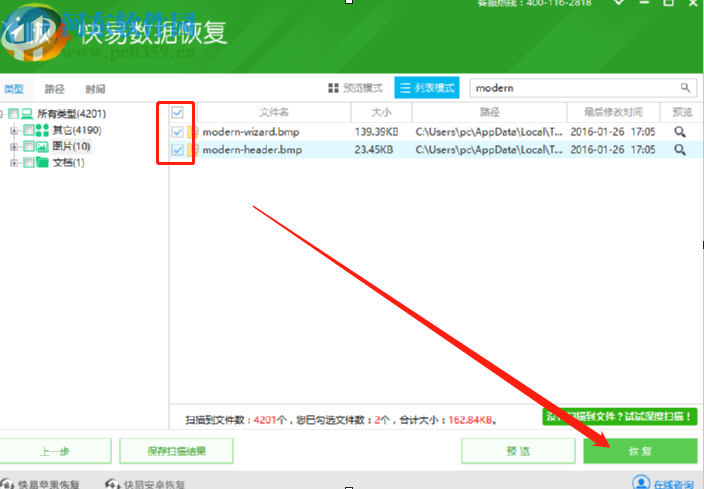Click the 139.39KB size cell
The height and width of the screenshot is (489, 704).
(x=376, y=132)
